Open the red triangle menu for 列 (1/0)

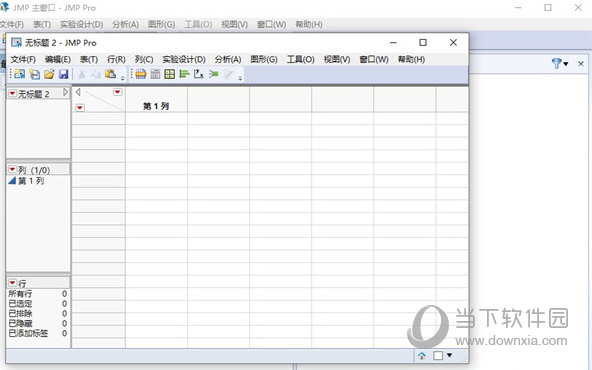(x=12, y=169)
